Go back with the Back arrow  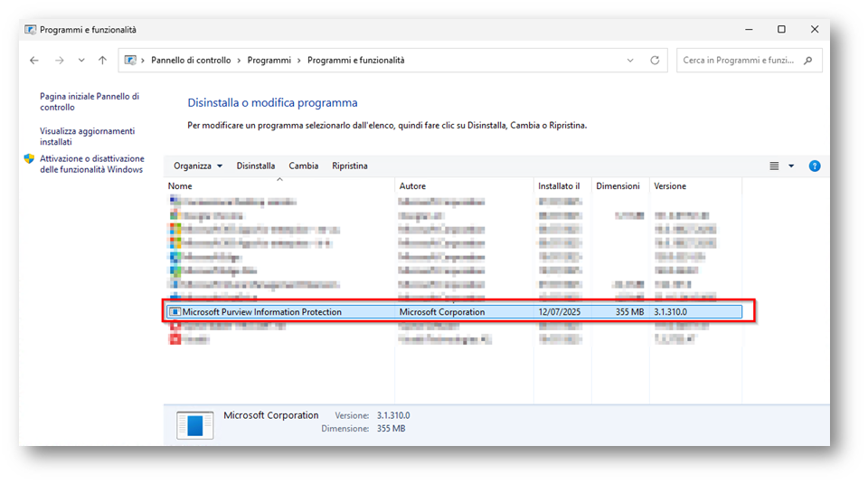tap(34, 61)
